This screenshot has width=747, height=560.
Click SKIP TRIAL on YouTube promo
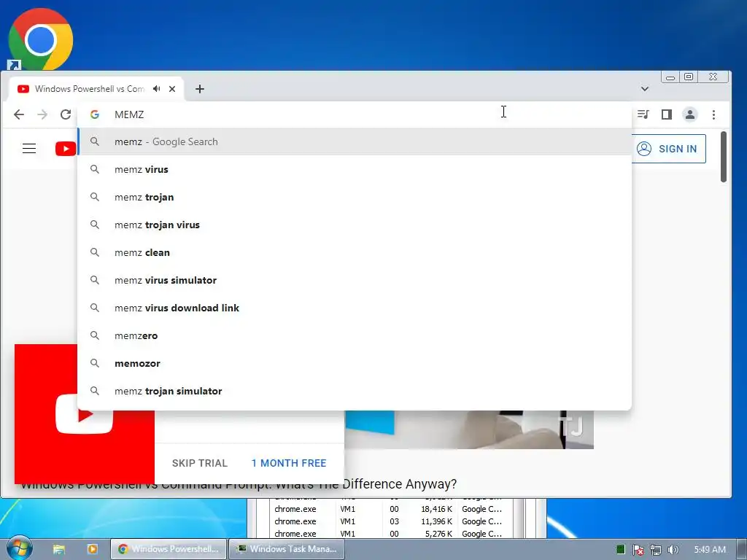pyautogui.click(x=200, y=463)
